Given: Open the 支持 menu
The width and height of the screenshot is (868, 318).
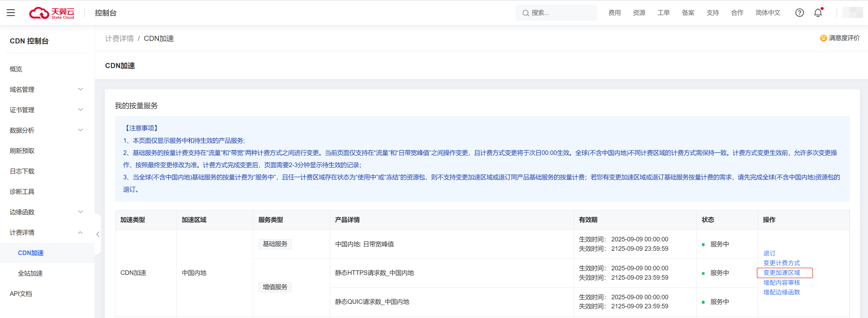Looking at the screenshot, I should [713, 13].
